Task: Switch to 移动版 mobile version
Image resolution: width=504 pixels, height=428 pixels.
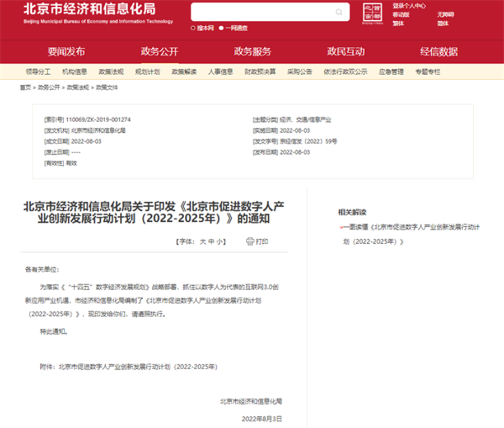Action: pos(401,15)
